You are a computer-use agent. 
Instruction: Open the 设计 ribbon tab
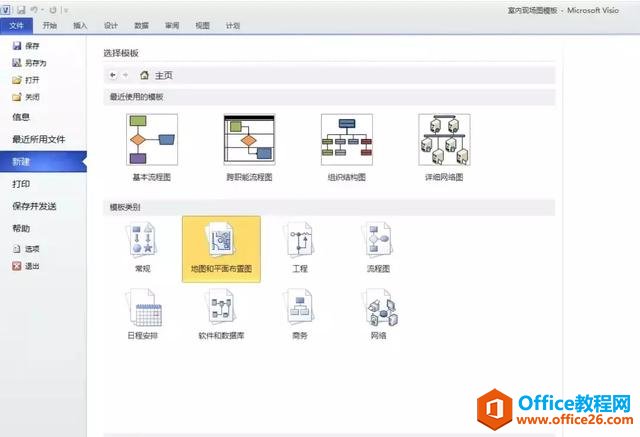(x=111, y=25)
